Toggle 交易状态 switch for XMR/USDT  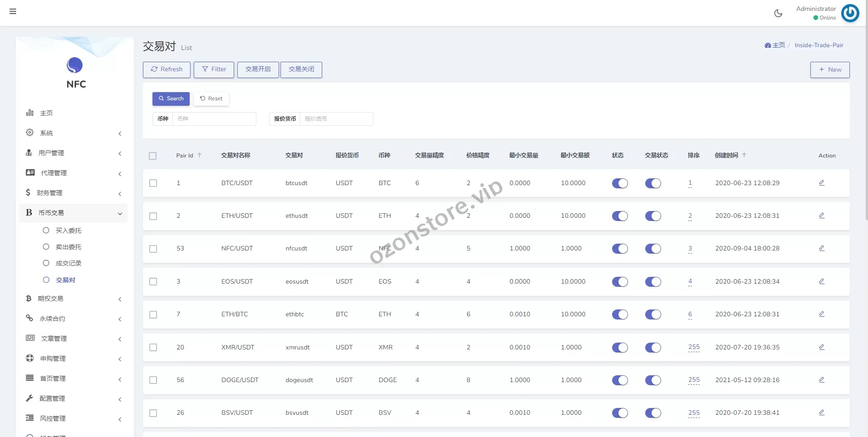tap(653, 348)
